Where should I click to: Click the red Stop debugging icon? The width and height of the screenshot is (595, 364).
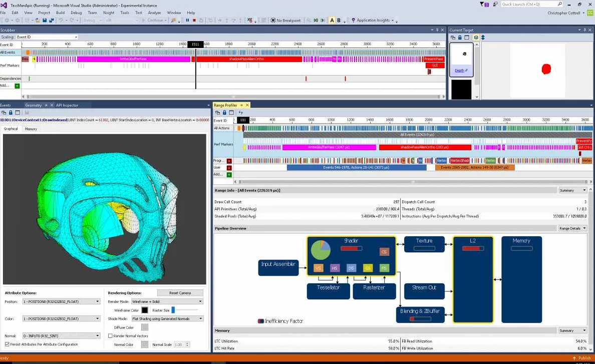coord(194,21)
